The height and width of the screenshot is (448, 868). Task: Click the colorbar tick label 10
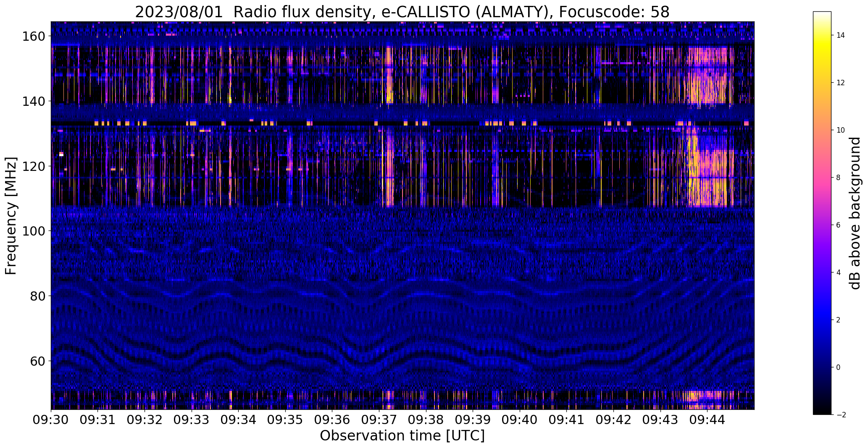click(x=840, y=130)
